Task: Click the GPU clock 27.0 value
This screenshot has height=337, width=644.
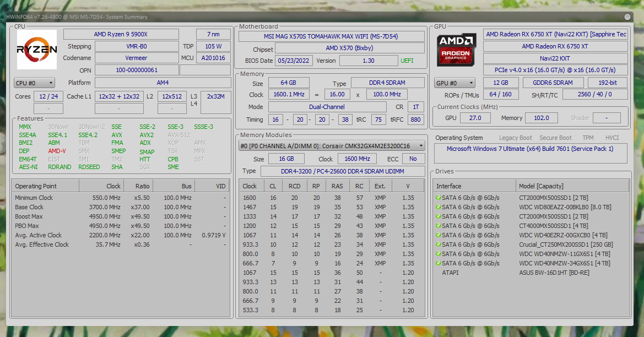Action: (x=475, y=118)
